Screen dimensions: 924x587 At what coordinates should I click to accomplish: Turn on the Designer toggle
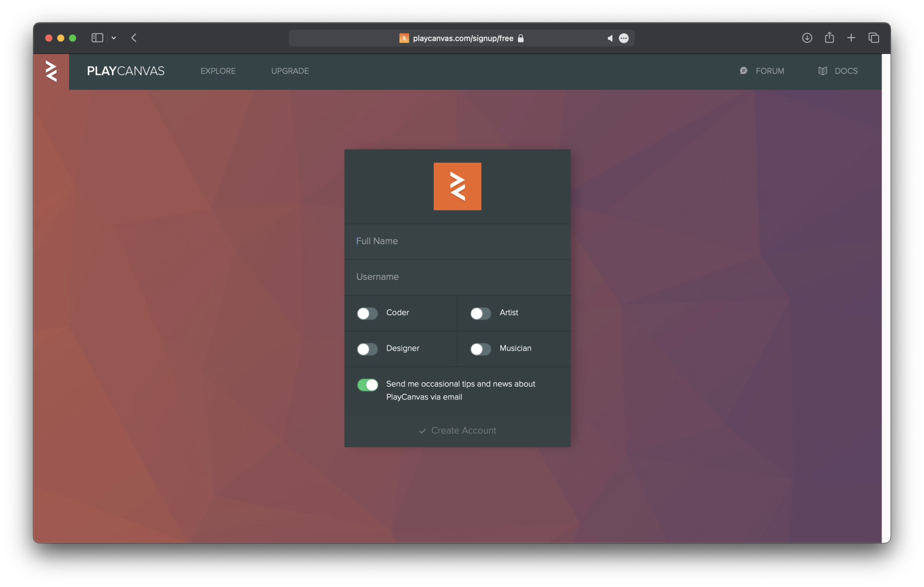tap(367, 349)
